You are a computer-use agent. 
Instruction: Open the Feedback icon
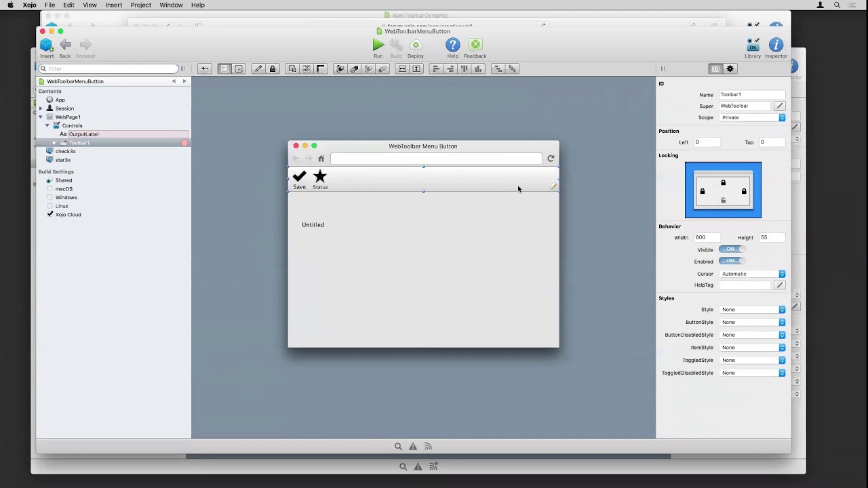[475, 45]
